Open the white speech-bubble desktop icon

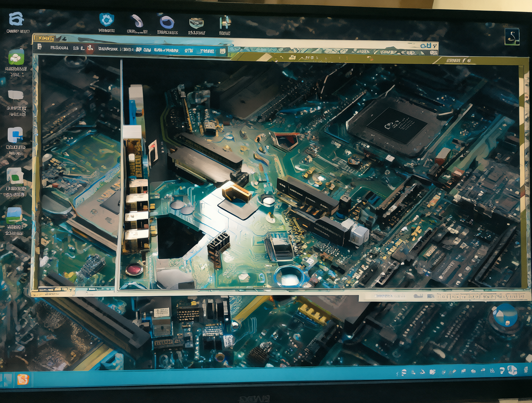pos(16,96)
